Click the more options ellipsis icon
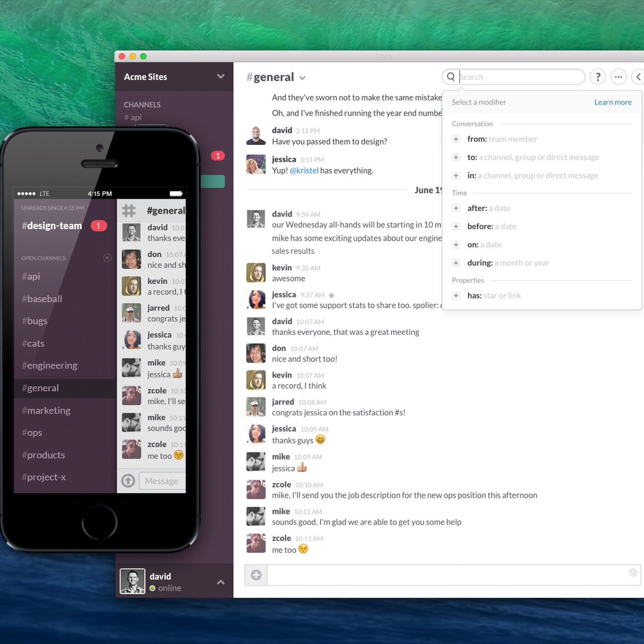644x644 pixels. [618, 77]
